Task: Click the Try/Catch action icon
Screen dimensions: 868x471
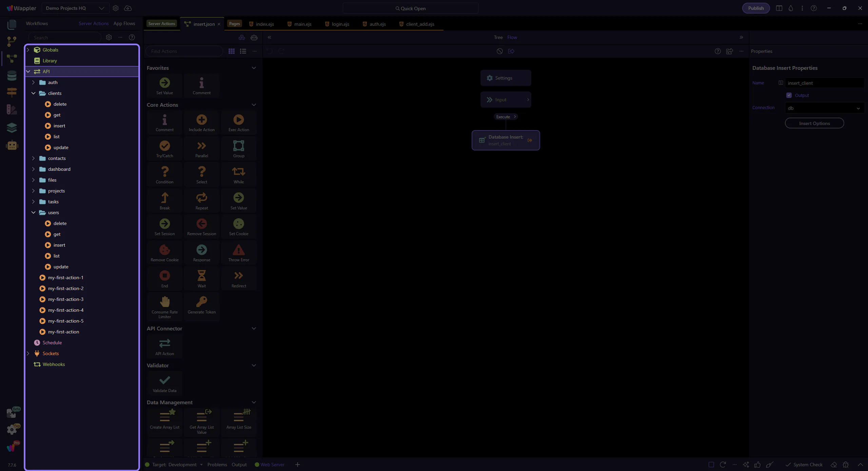Action: click(x=164, y=146)
